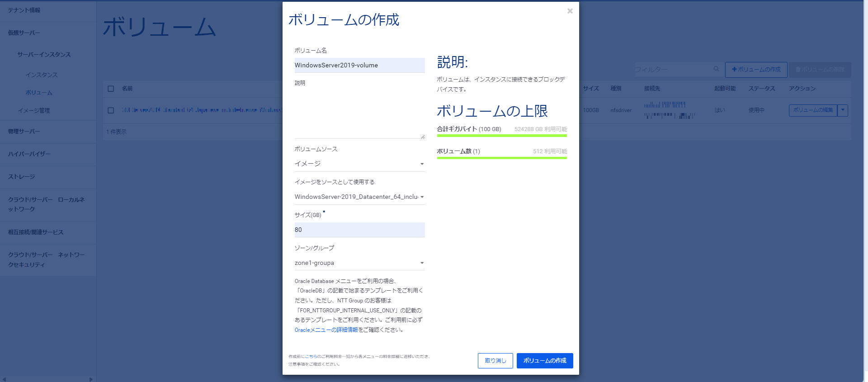Screen dimensions: 868x382
Task: Select インスタンス in the sidebar
Action: tap(42, 75)
